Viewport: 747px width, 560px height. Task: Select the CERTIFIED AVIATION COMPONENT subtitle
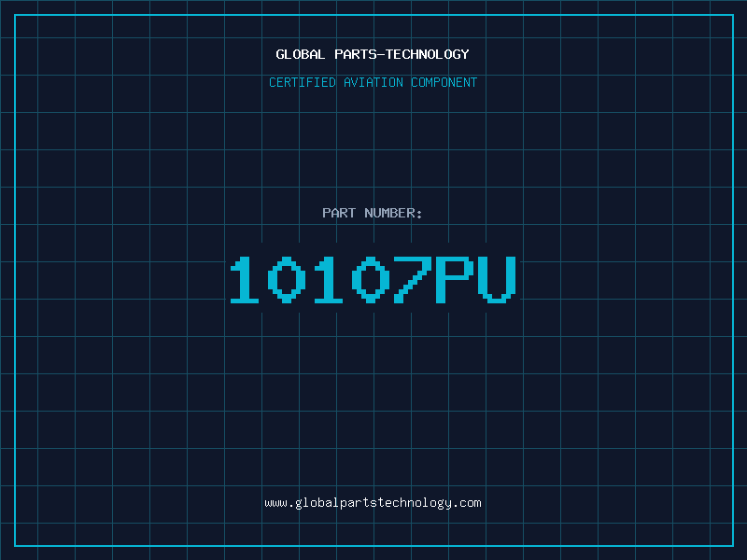[x=373, y=82]
